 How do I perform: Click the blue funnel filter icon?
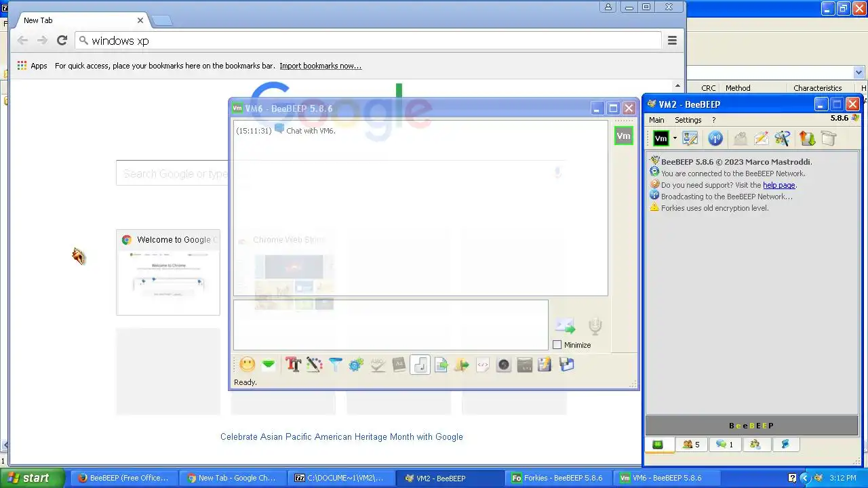point(335,365)
